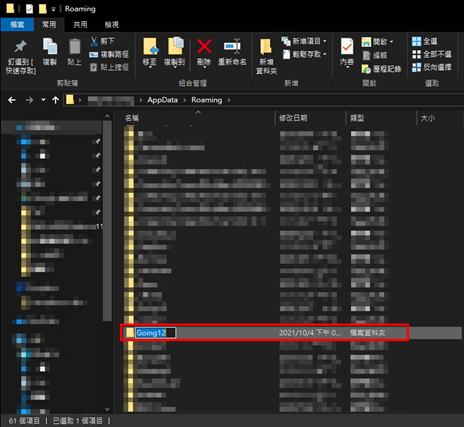Expand the chevron after AppData in the address bar
Image resolution: width=464 pixels, height=427 pixels.
tap(184, 100)
